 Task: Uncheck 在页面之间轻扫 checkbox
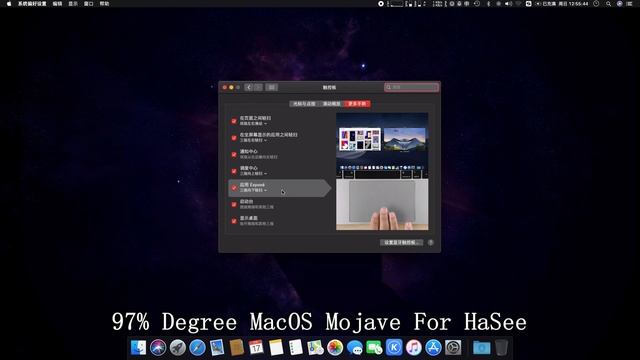[x=234, y=121]
